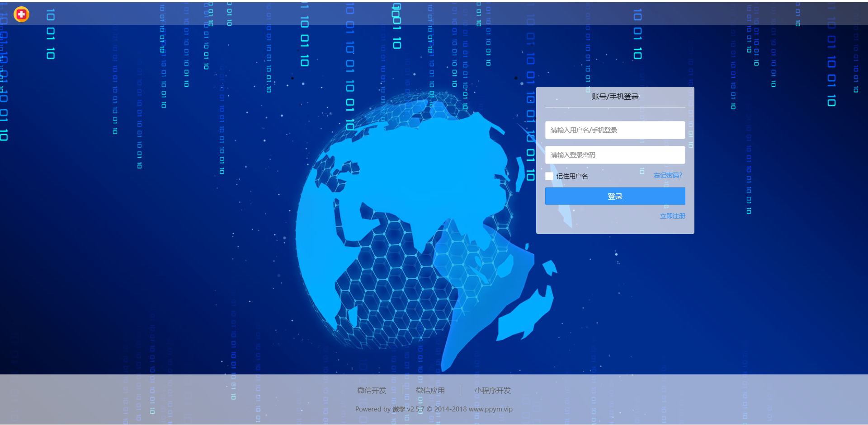Open the 忘记密码? link
Viewport: 868px width, 425px height.
(667, 175)
